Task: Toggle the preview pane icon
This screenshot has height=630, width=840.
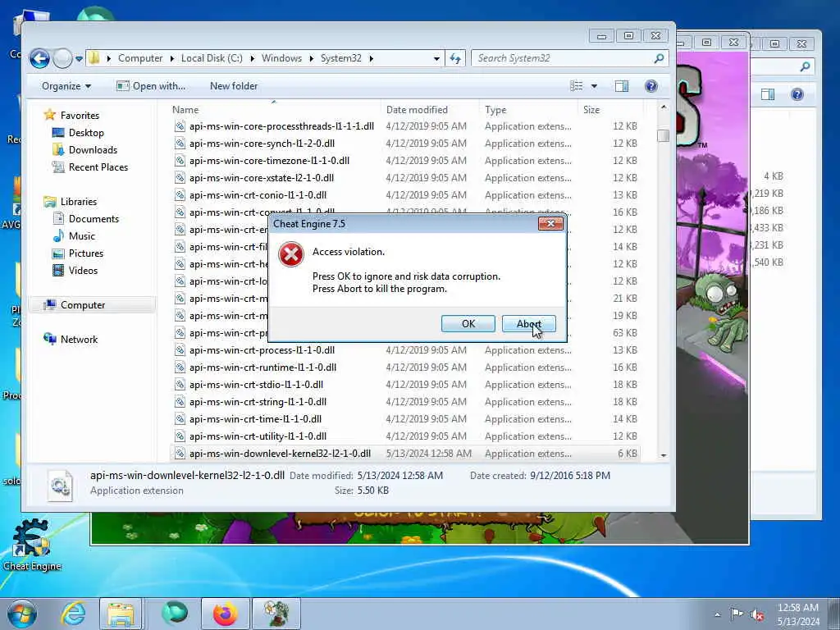Action: 622,85
